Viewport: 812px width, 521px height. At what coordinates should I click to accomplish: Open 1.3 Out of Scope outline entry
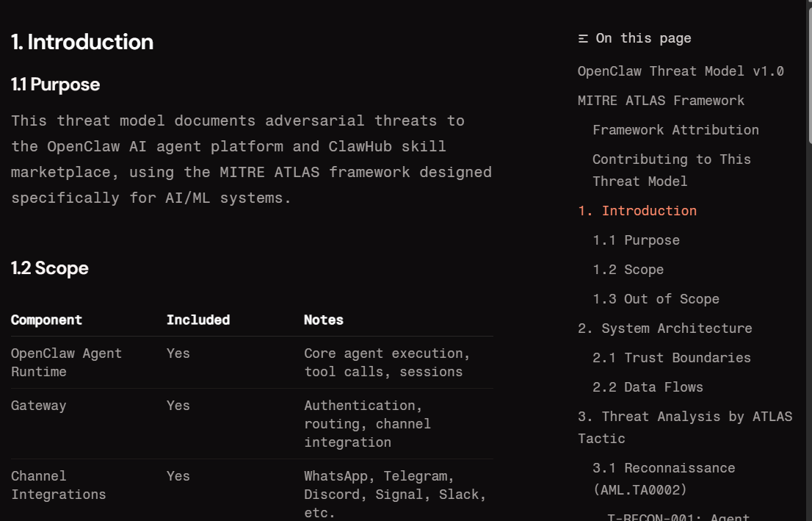pos(656,299)
